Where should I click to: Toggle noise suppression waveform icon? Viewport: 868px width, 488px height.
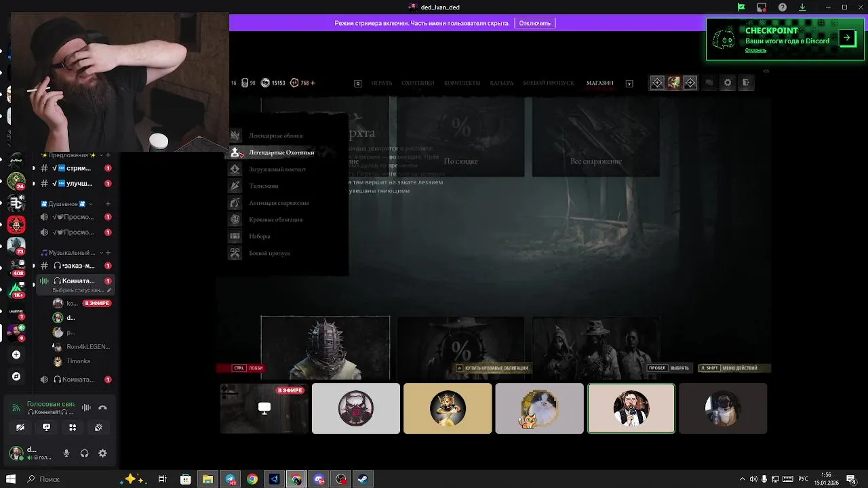click(x=86, y=407)
